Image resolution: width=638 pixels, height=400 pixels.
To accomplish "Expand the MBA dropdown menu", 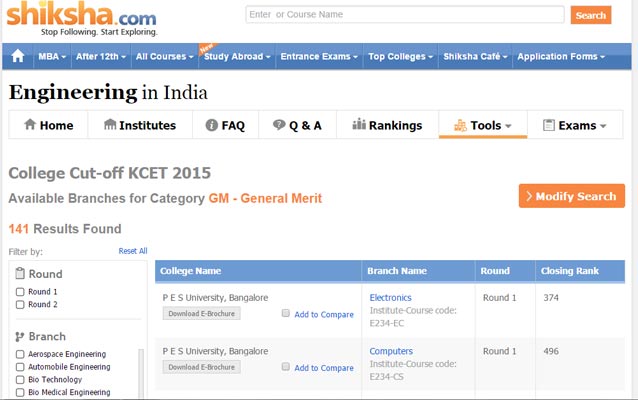I will (x=52, y=57).
